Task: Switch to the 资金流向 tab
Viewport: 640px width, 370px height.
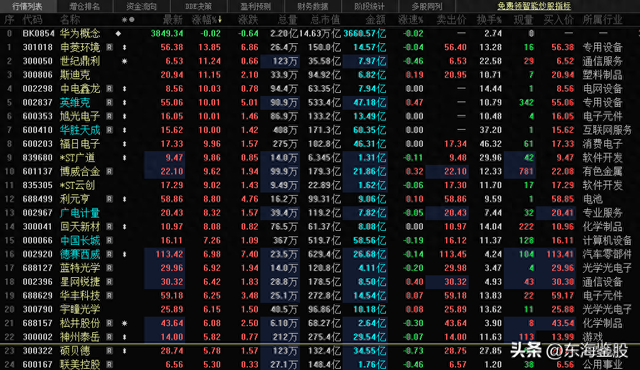Action: click(141, 6)
